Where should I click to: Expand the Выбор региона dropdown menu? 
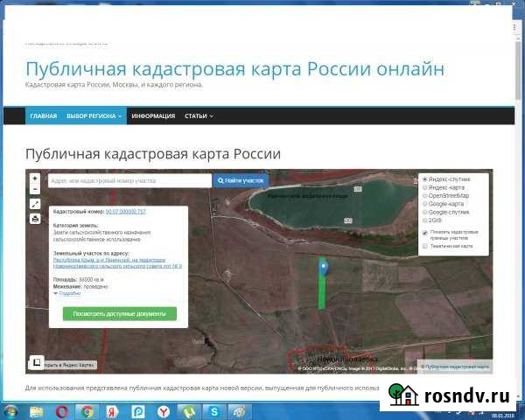point(95,115)
